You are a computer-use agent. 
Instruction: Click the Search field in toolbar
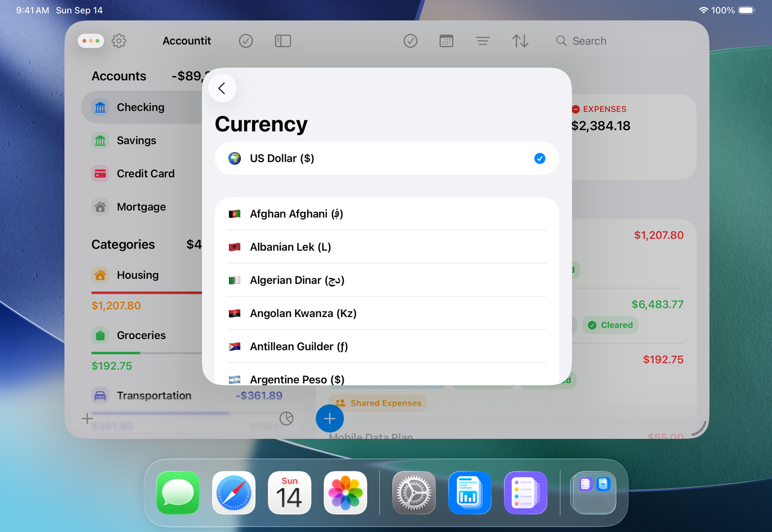point(589,41)
